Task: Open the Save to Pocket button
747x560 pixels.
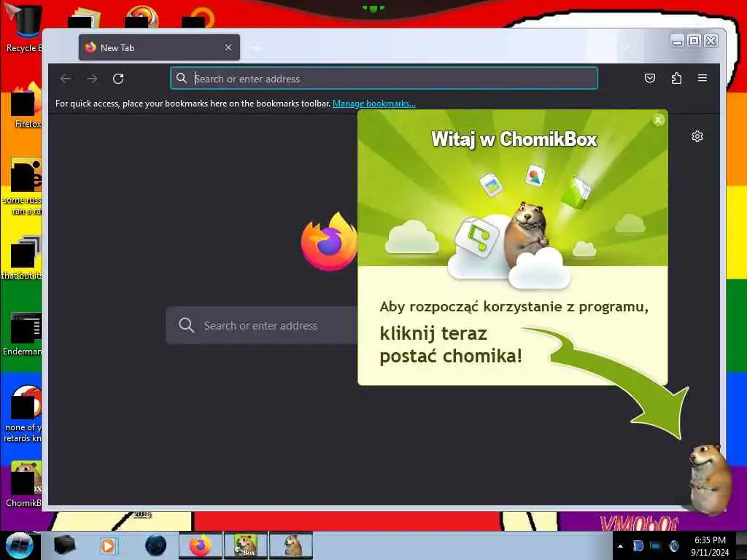Action: click(650, 78)
